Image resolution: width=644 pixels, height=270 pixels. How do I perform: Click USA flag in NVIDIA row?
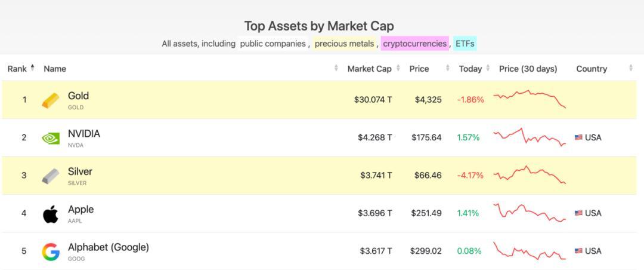578,137
